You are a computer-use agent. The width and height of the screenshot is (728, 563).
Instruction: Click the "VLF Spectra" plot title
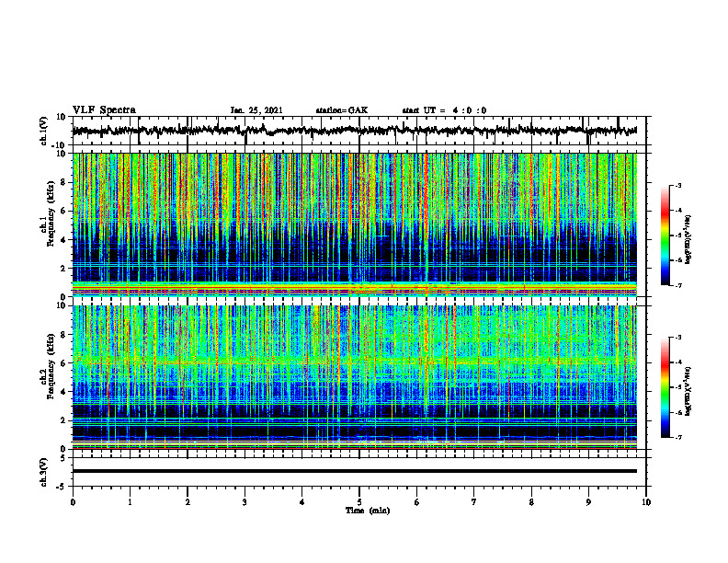[x=104, y=109]
